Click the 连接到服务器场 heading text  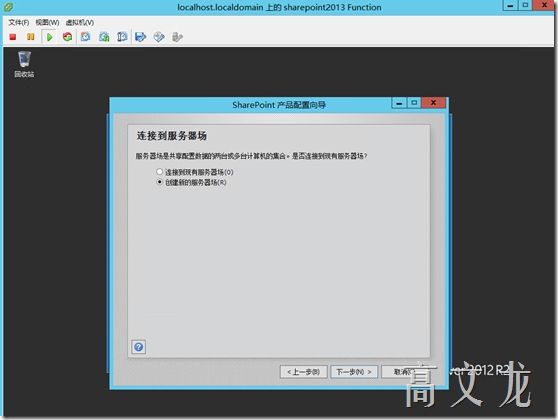point(172,136)
